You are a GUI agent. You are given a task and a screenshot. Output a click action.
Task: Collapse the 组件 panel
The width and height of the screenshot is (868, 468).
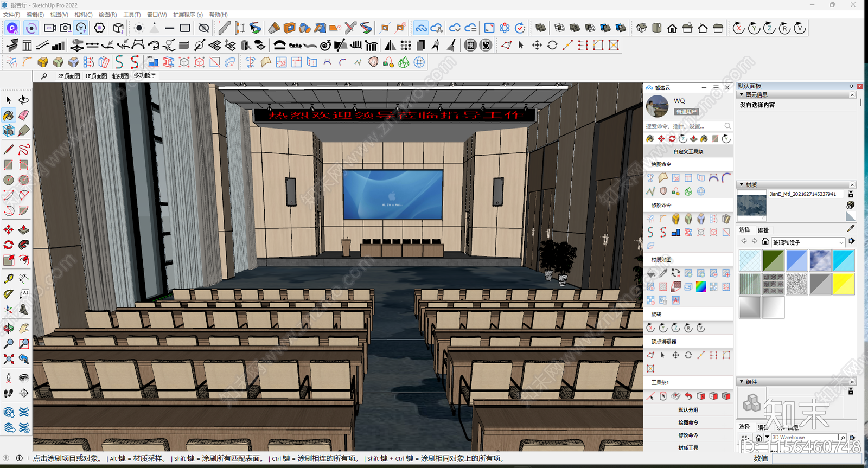click(x=742, y=381)
